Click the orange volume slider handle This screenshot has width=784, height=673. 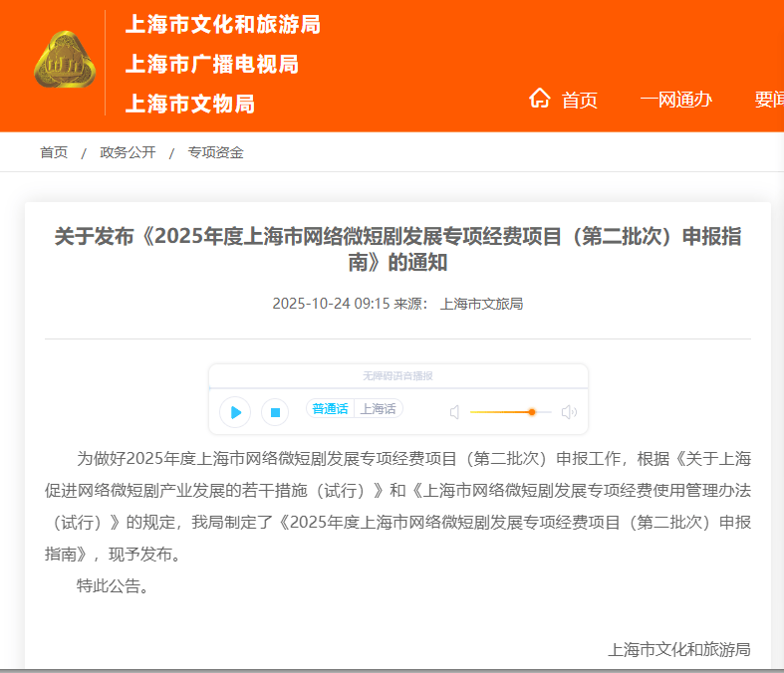coord(532,412)
